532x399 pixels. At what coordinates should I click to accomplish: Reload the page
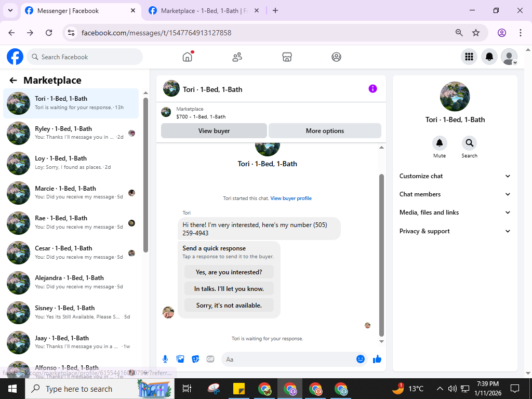[49, 33]
